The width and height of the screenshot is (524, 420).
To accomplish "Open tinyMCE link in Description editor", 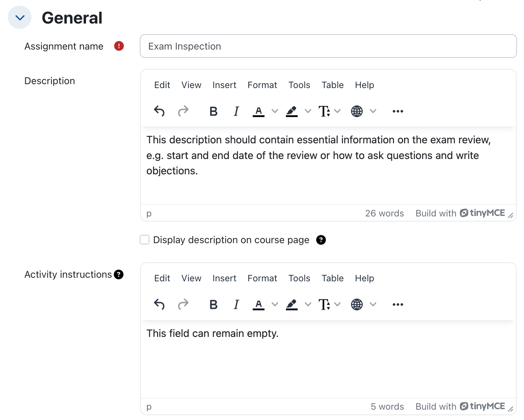I will (482, 213).
